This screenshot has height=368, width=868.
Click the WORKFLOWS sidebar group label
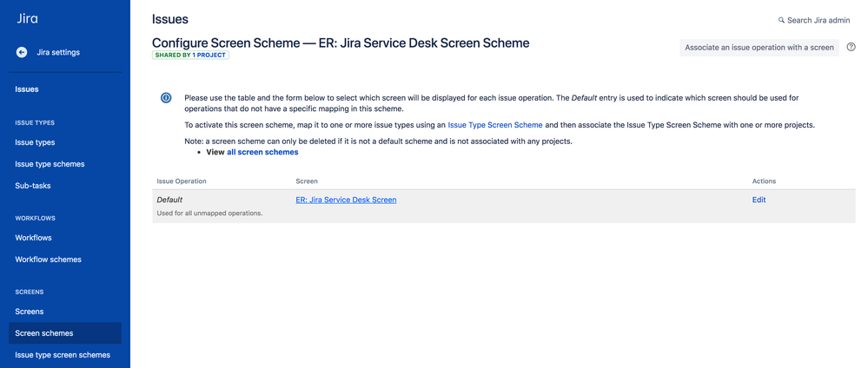35,218
